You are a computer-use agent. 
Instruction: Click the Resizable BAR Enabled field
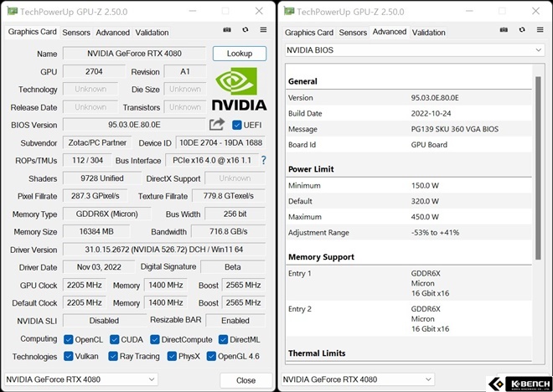coord(235,321)
